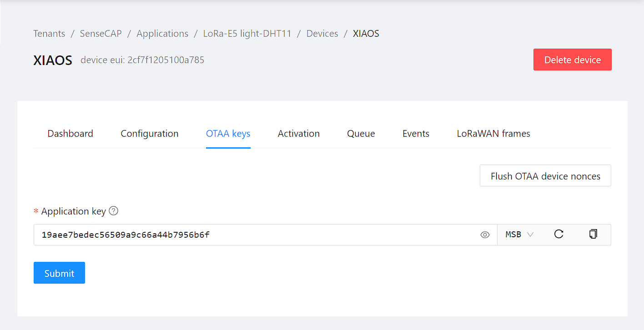The image size is (644, 330).
Task: Generate a random application key
Action: (x=559, y=234)
